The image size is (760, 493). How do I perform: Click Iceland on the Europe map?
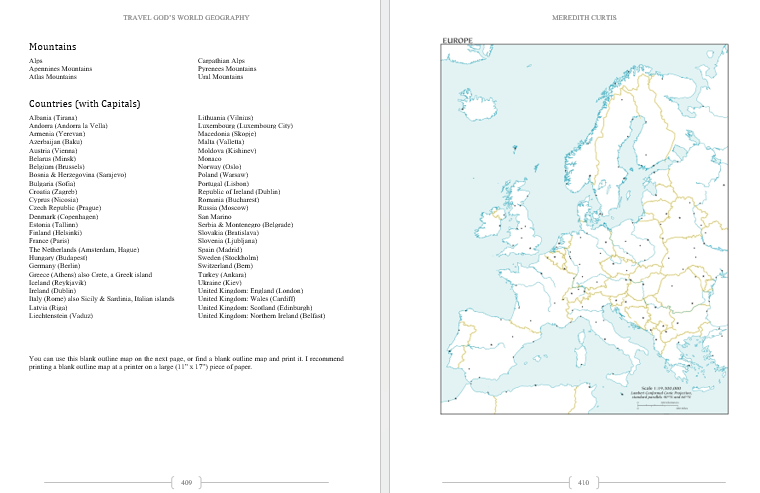click(478, 104)
